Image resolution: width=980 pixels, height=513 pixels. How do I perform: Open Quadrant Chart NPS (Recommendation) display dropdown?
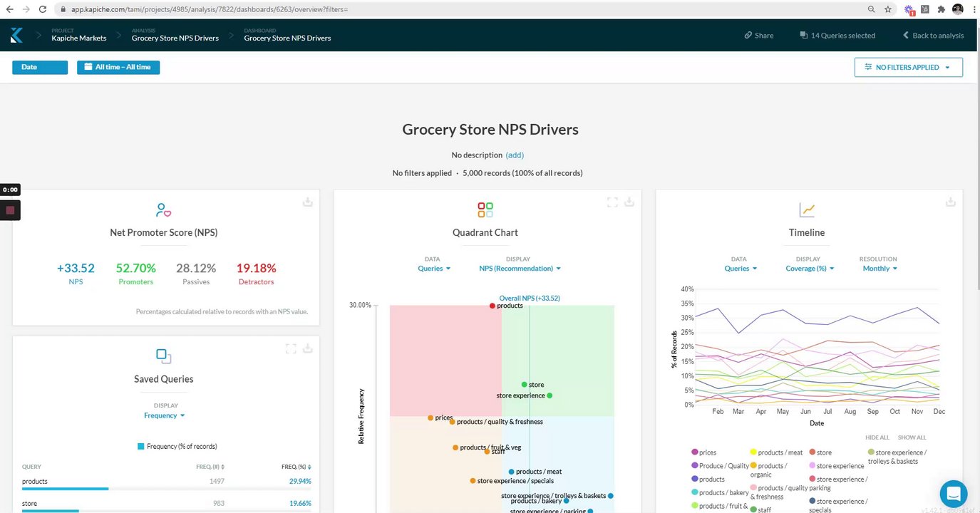click(520, 269)
